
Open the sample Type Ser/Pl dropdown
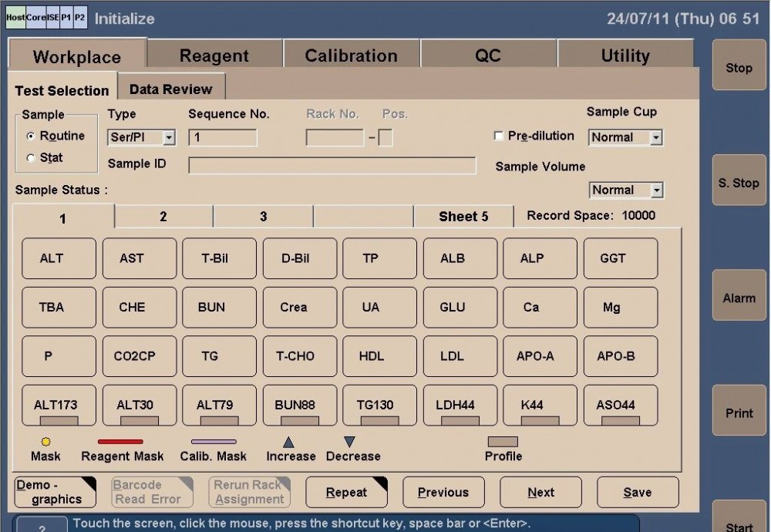pos(169,138)
